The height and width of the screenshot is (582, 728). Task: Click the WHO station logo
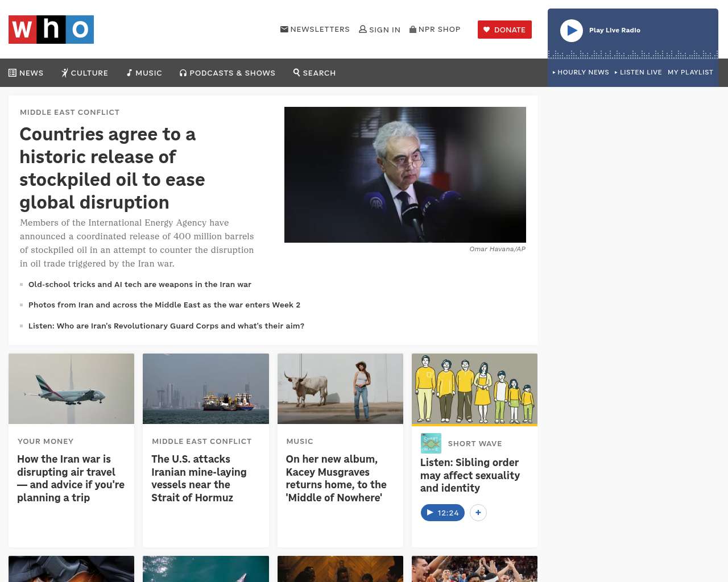coord(51,30)
